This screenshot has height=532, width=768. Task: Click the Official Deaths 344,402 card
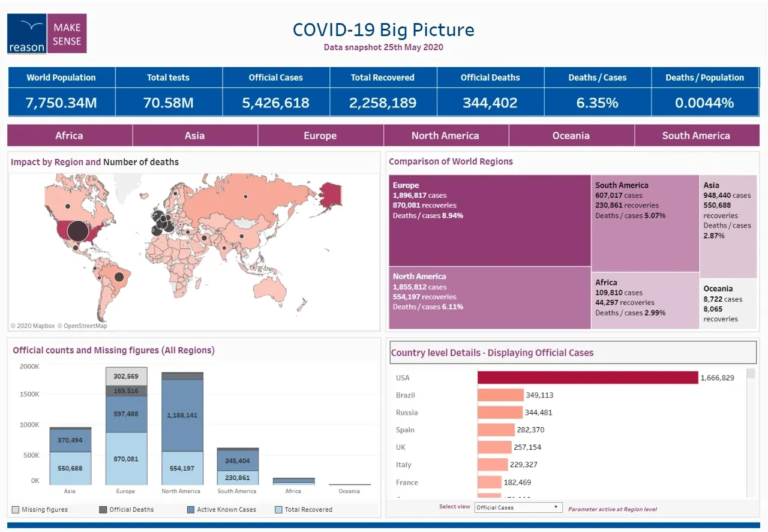[x=490, y=92]
